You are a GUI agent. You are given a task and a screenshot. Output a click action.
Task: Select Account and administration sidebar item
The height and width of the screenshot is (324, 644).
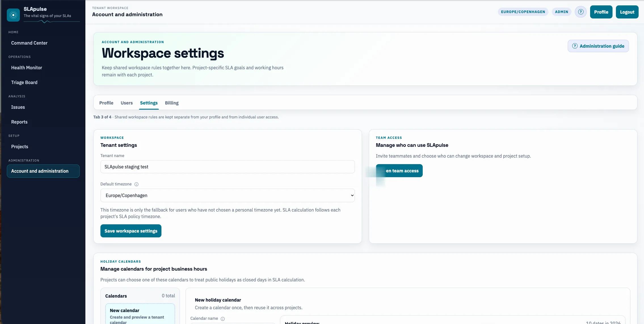43,171
